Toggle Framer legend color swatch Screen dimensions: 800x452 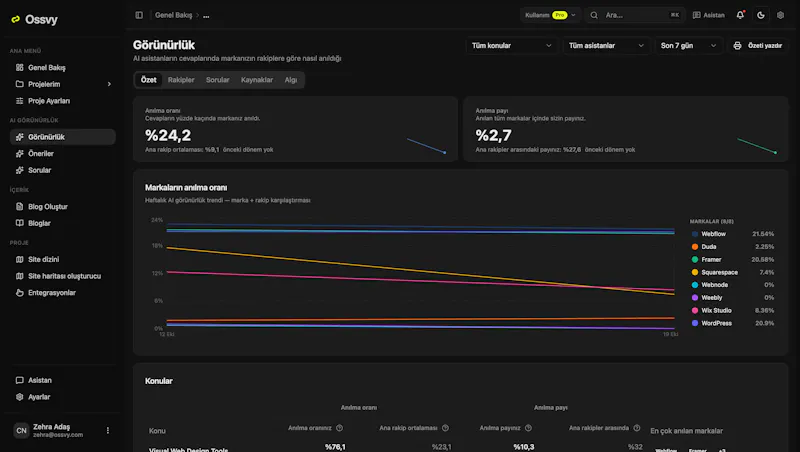point(695,260)
